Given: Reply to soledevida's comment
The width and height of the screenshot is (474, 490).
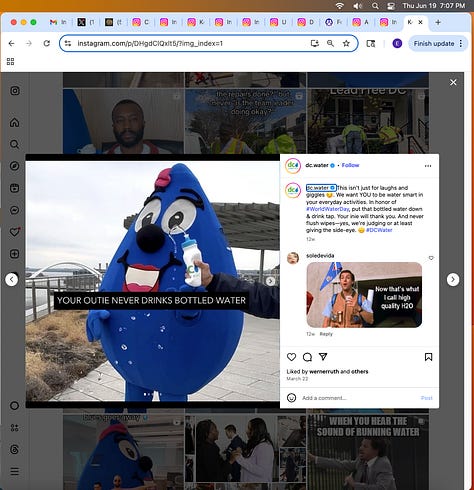Looking at the screenshot, I should 326,334.
